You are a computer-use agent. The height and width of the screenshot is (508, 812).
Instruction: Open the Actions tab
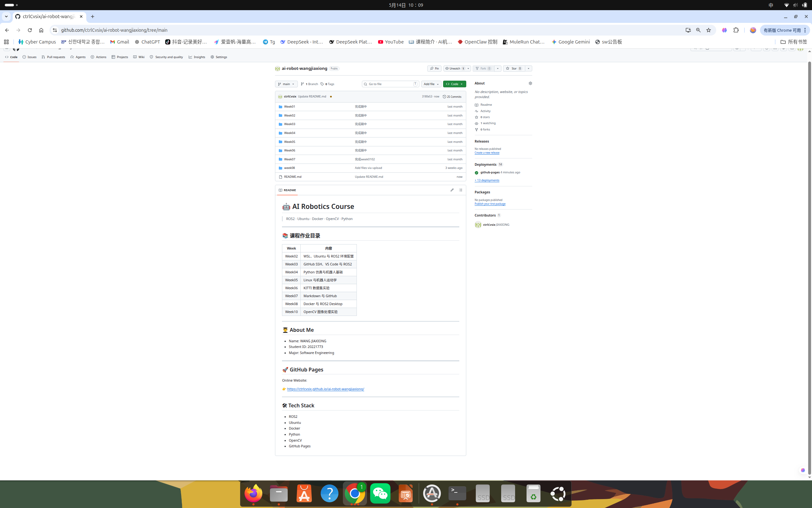click(x=99, y=57)
